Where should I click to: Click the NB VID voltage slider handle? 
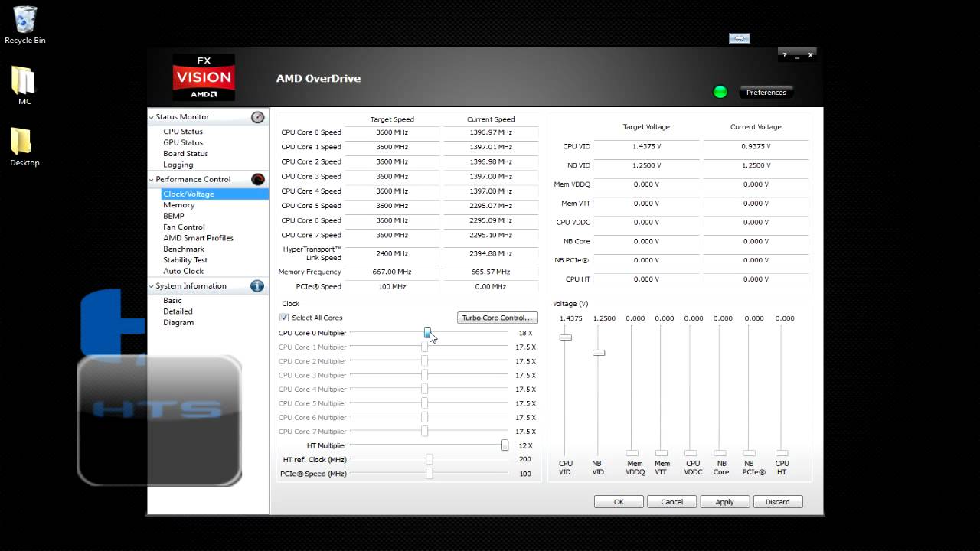(599, 353)
